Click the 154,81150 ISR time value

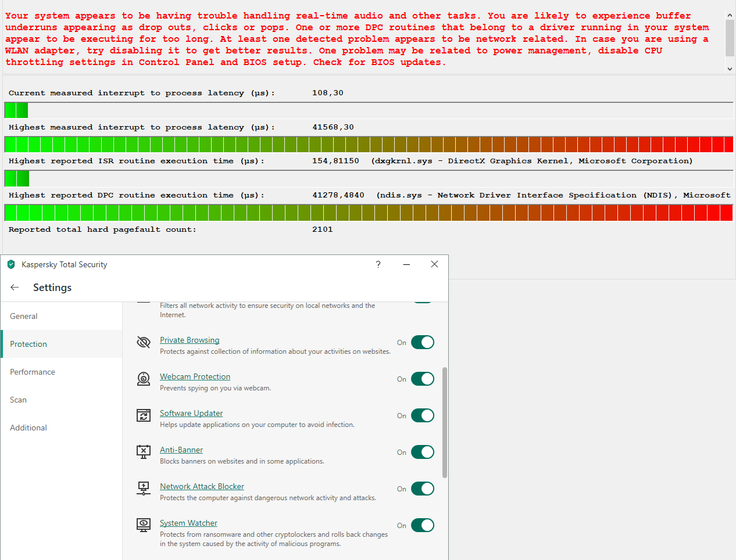pos(335,161)
